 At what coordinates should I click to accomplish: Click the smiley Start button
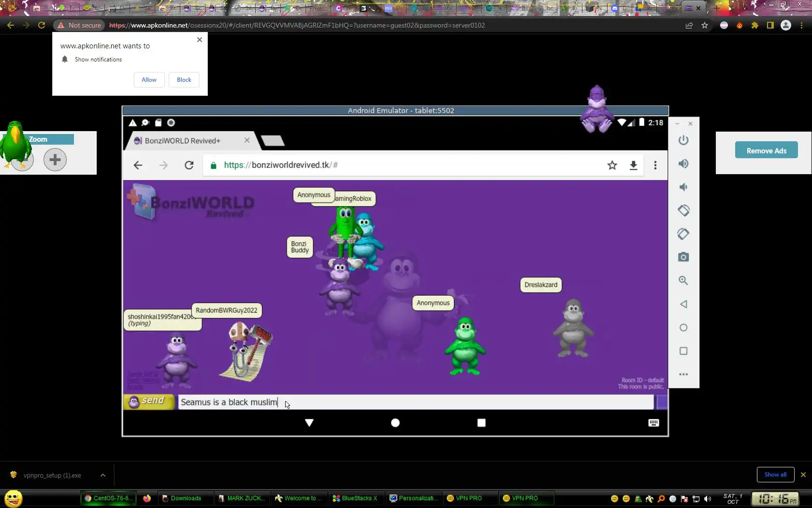pos(14,498)
